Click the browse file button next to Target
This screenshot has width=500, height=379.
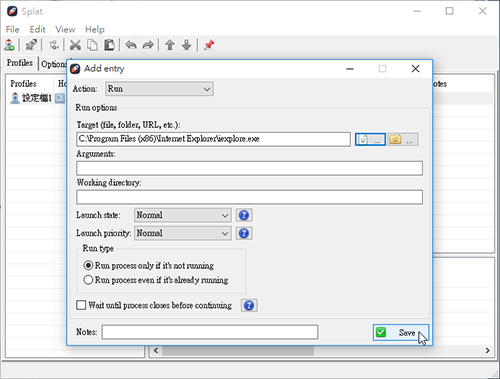[370, 139]
